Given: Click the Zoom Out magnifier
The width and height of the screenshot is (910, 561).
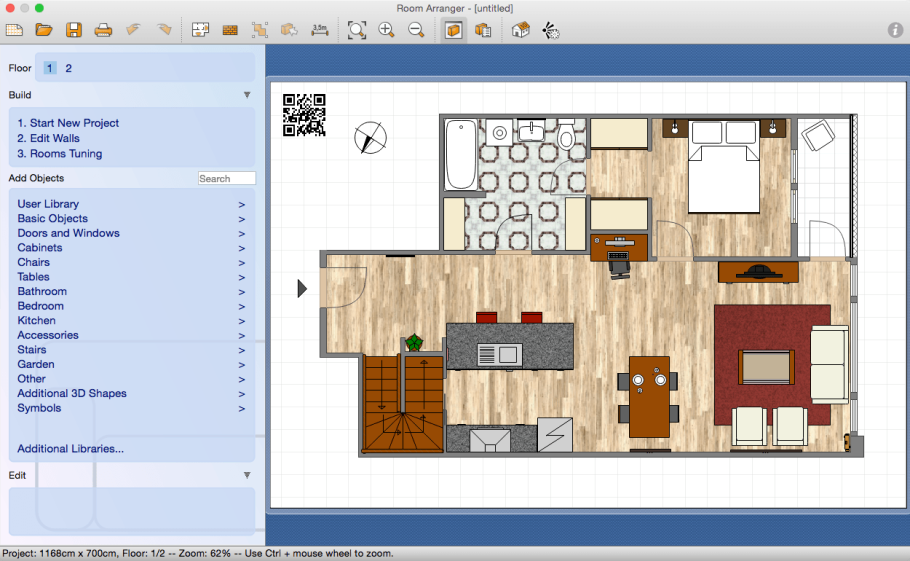Looking at the screenshot, I should coord(416,30).
